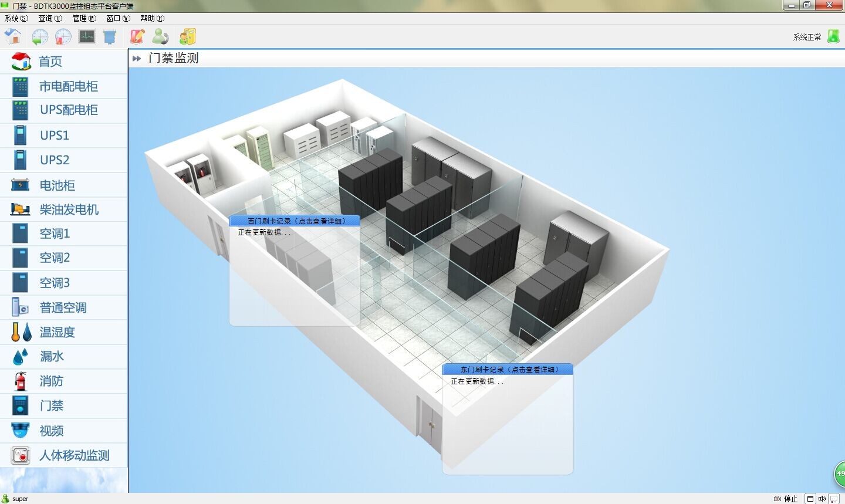Select UPS1 in the sidebar
This screenshot has height=504, width=845.
63,135
